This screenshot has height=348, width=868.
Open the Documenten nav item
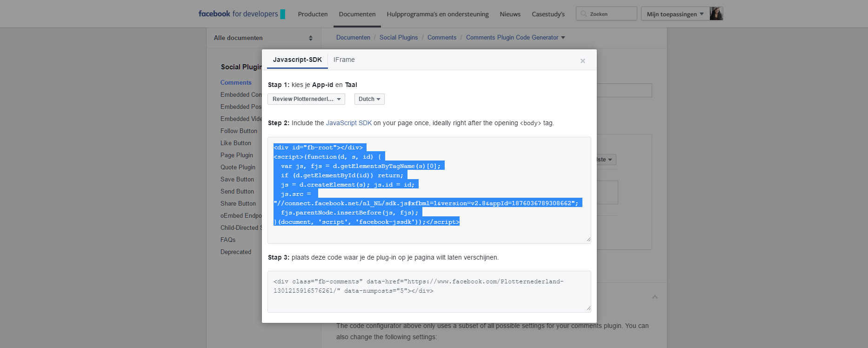pyautogui.click(x=357, y=14)
